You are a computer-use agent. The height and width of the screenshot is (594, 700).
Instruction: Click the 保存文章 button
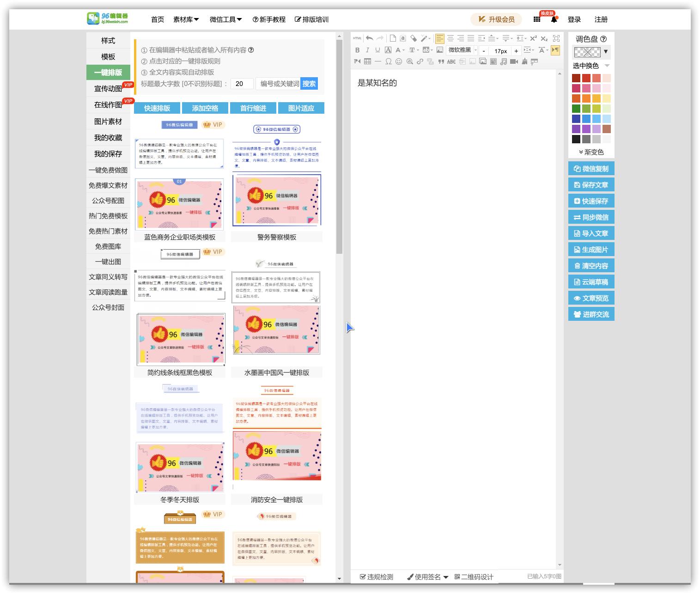click(x=591, y=185)
